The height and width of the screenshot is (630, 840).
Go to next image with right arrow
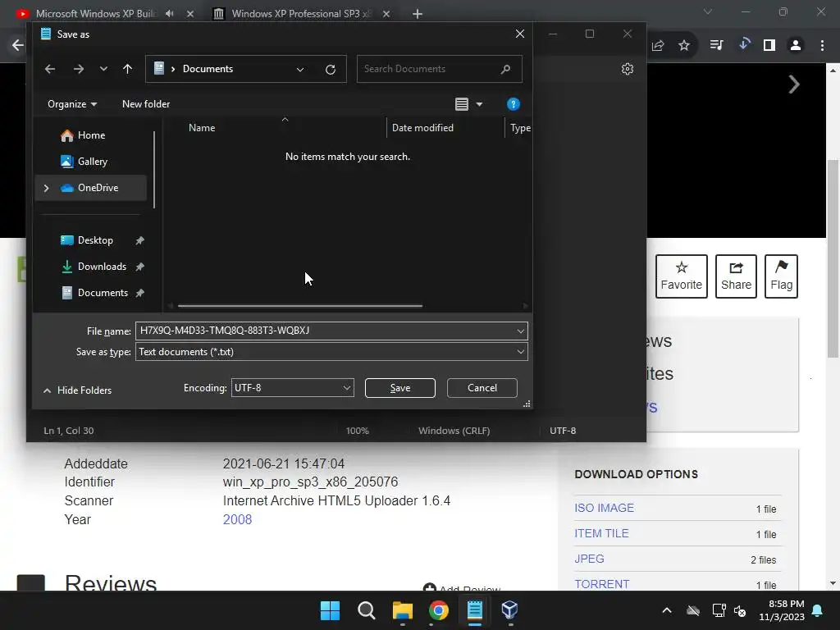point(794,84)
